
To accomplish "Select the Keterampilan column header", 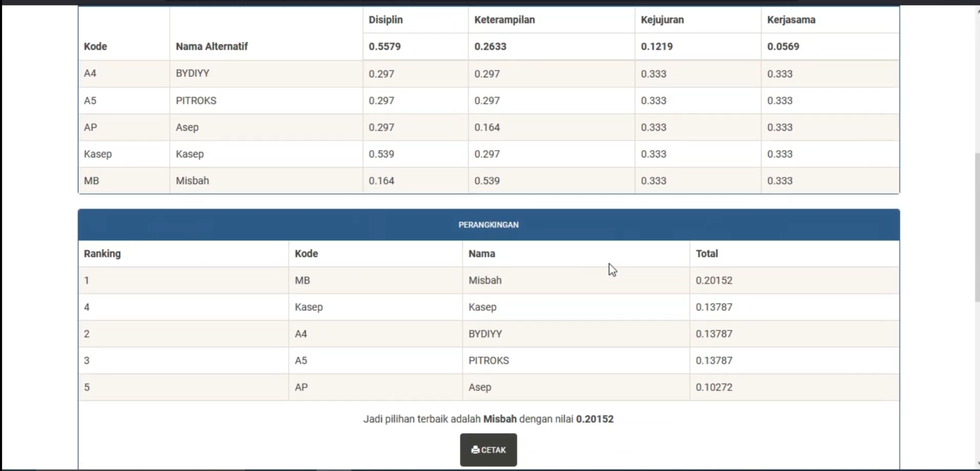I will tap(504, 20).
